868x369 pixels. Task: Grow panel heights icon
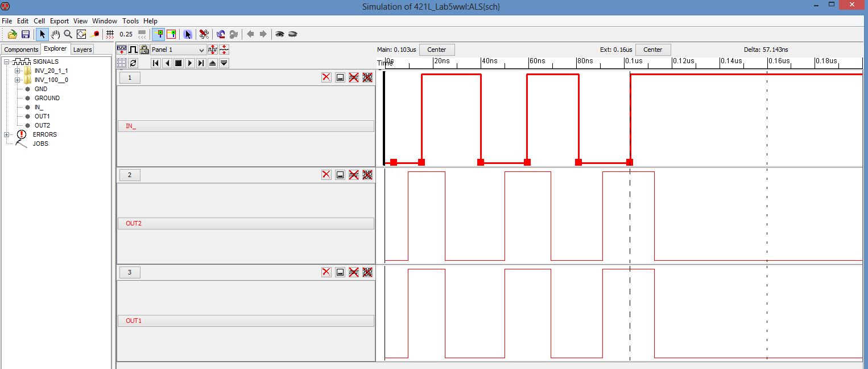213,50
